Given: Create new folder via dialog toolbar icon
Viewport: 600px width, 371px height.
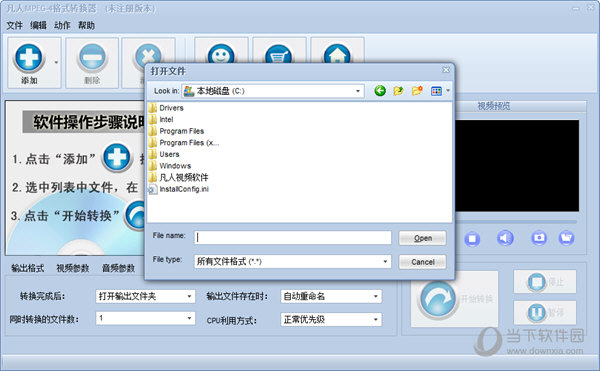Looking at the screenshot, I should [417, 91].
